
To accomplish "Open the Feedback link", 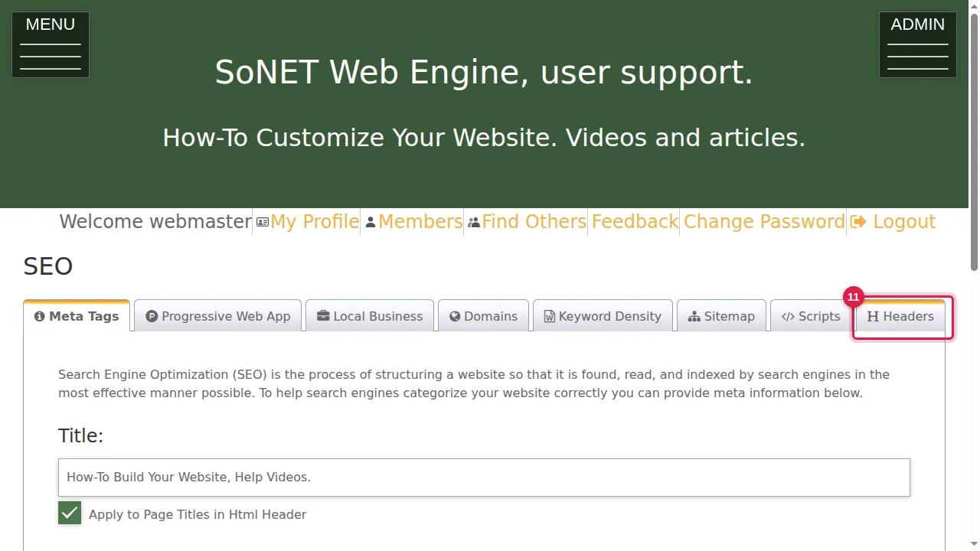I will (635, 222).
